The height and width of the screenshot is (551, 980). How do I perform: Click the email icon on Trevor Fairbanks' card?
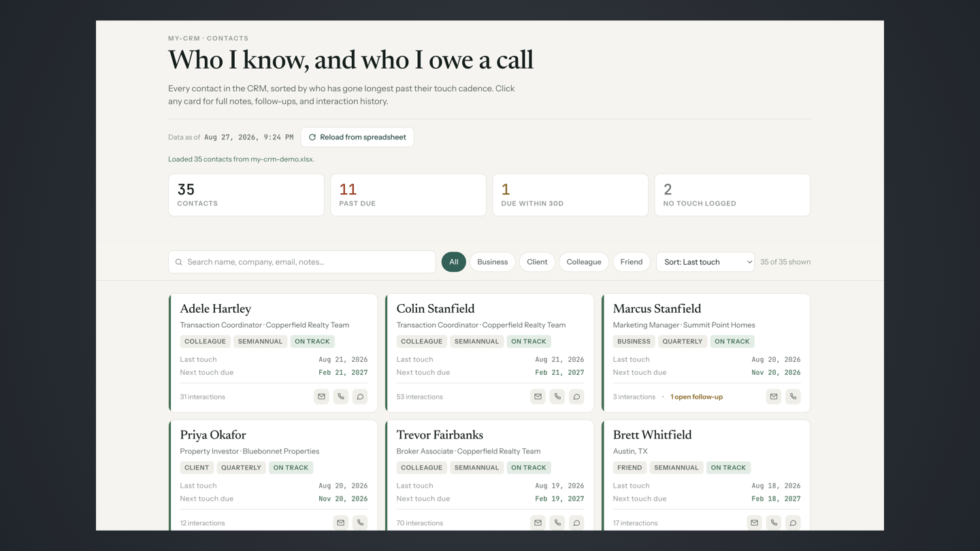538,522
